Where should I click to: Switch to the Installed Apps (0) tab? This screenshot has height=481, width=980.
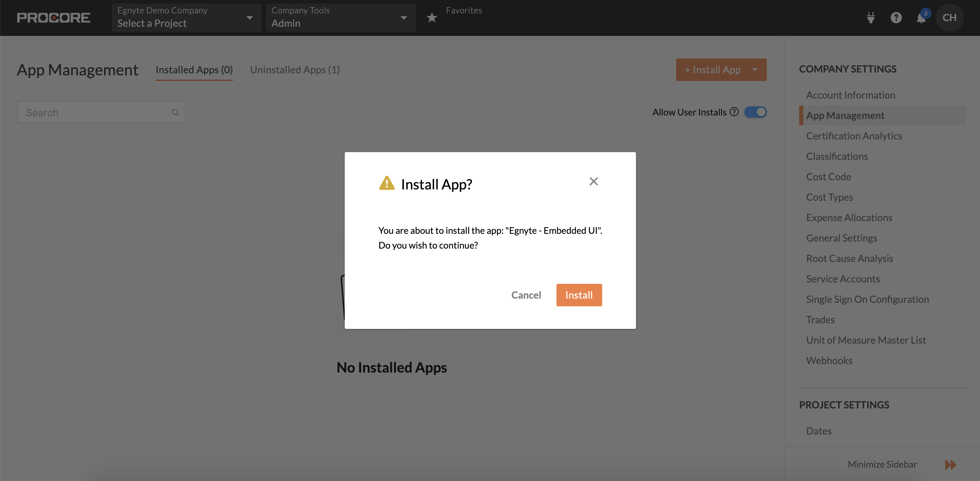[x=194, y=70]
